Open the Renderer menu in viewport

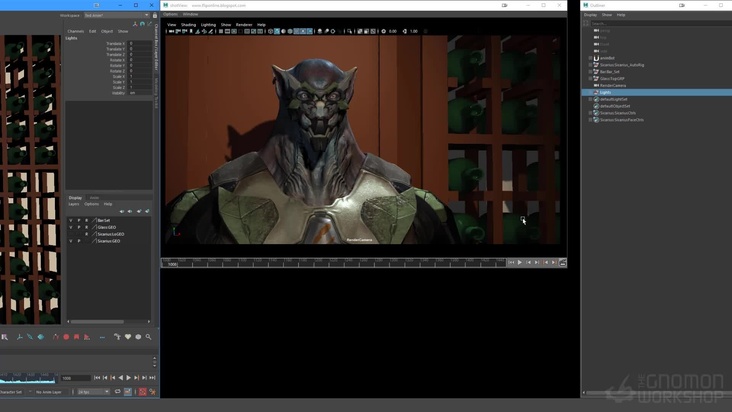(x=244, y=24)
